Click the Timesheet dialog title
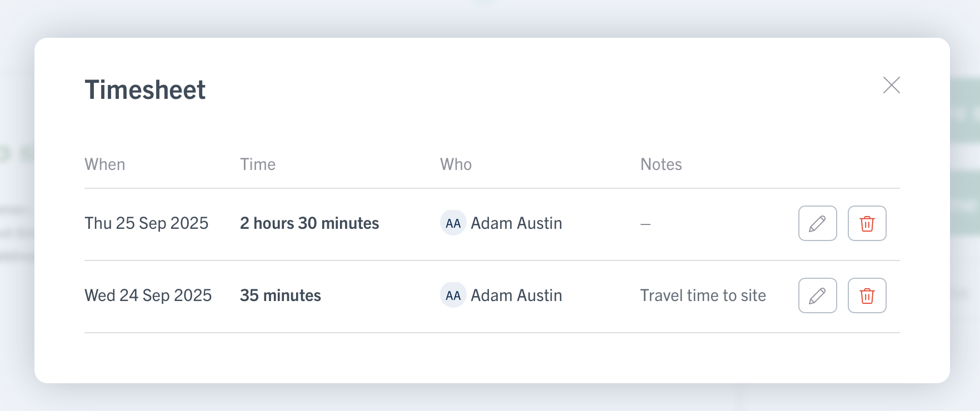This screenshot has width=980, height=411. (x=145, y=90)
